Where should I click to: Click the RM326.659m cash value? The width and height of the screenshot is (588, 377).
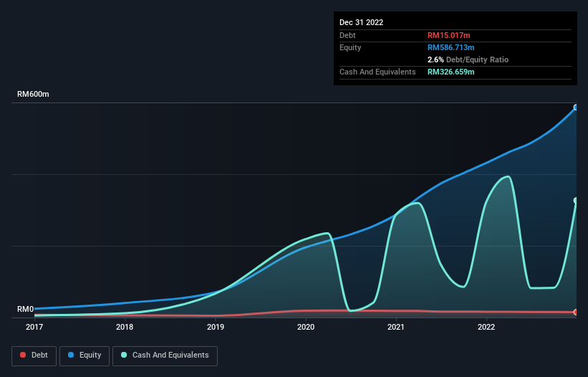[450, 72]
